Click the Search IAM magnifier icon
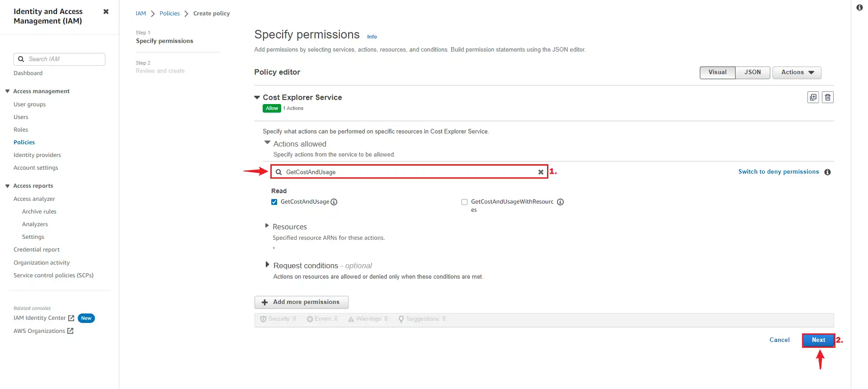The width and height of the screenshot is (868, 389). [21, 59]
